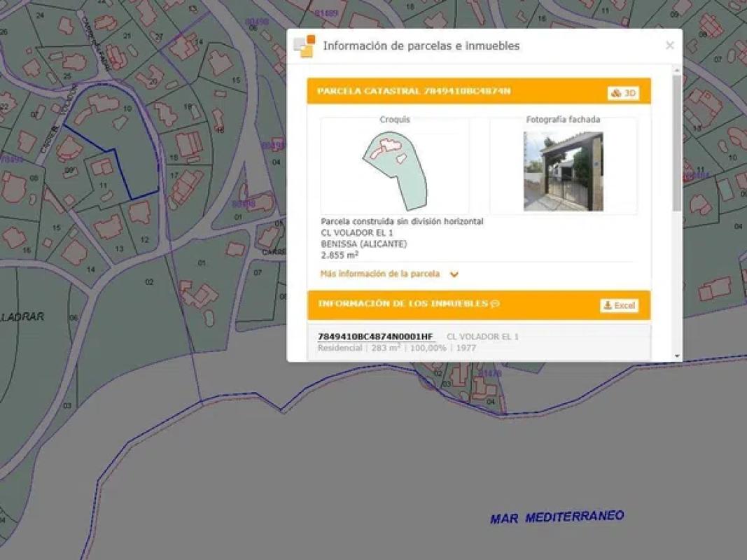Viewport: 747px width, 560px height.
Task: Open cadastral reference 7849410BC4874N0001HF
Action: pyautogui.click(x=375, y=337)
